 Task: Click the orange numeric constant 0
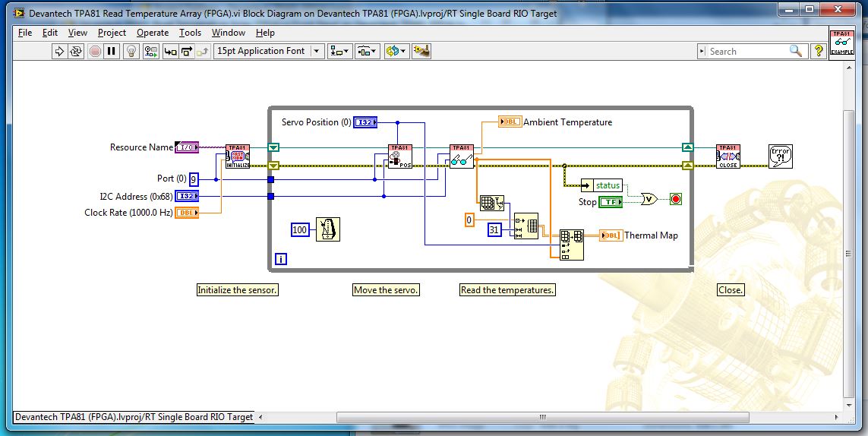(x=469, y=220)
